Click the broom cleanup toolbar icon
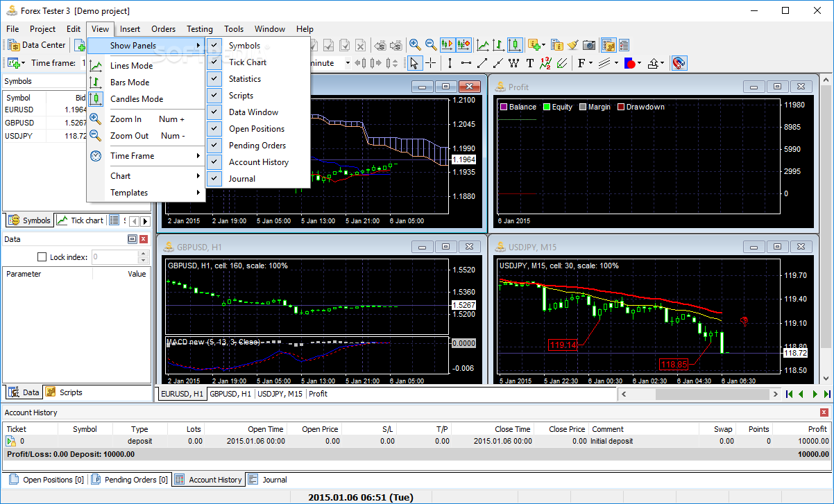834x504 pixels. 573,45
